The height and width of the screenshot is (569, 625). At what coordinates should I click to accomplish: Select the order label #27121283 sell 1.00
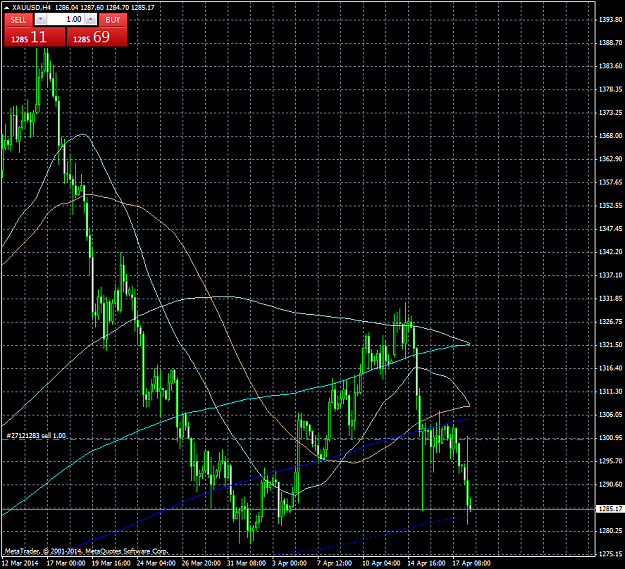tap(36, 436)
